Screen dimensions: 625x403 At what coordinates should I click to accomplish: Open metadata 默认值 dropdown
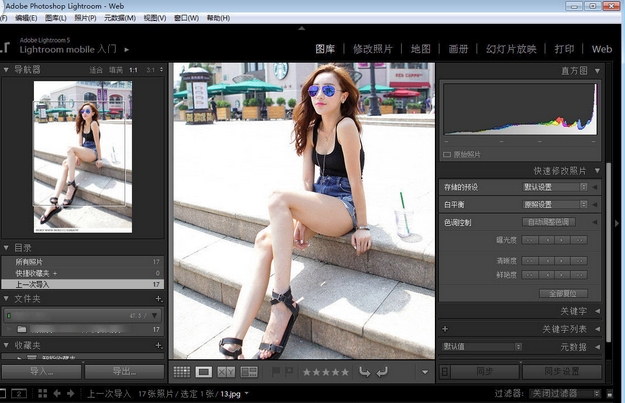[482, 347]
